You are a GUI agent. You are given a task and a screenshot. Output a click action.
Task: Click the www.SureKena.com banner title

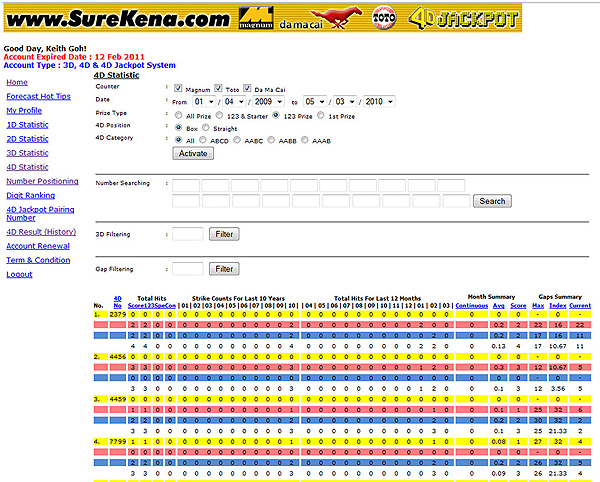pos(118,18)
